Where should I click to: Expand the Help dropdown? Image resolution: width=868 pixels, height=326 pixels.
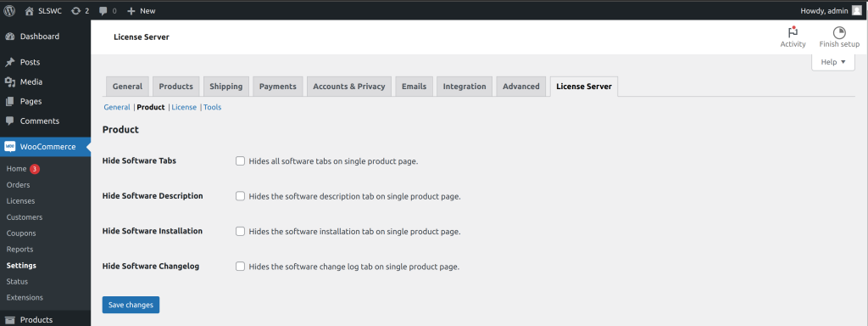coord(833,62)
